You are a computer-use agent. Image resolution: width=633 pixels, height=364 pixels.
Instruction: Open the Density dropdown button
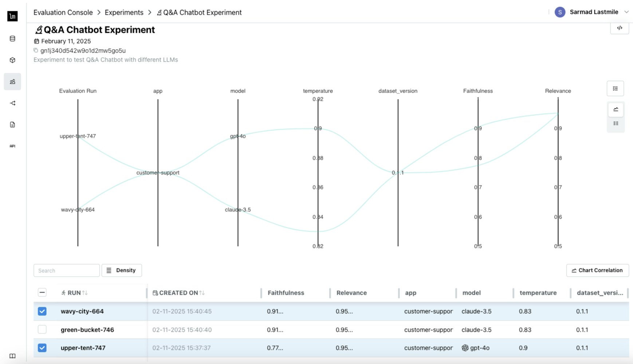click(x=122, y=270)
